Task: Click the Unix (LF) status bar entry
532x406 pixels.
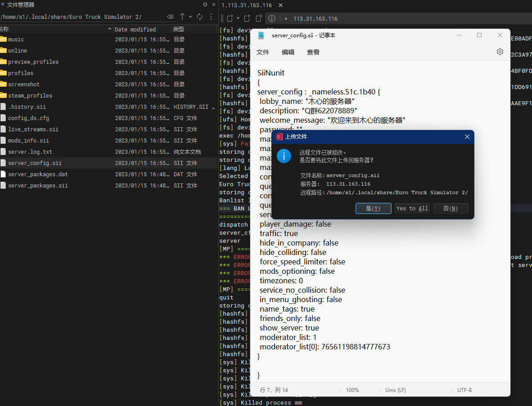Action: (x=395, y=390)
